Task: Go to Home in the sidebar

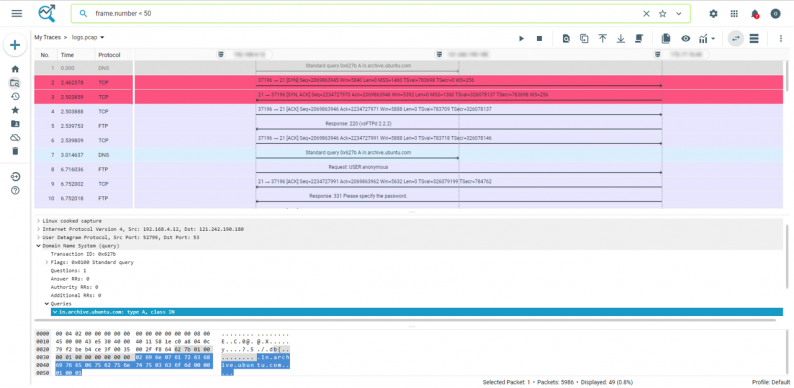Action: tap(15, 69)
